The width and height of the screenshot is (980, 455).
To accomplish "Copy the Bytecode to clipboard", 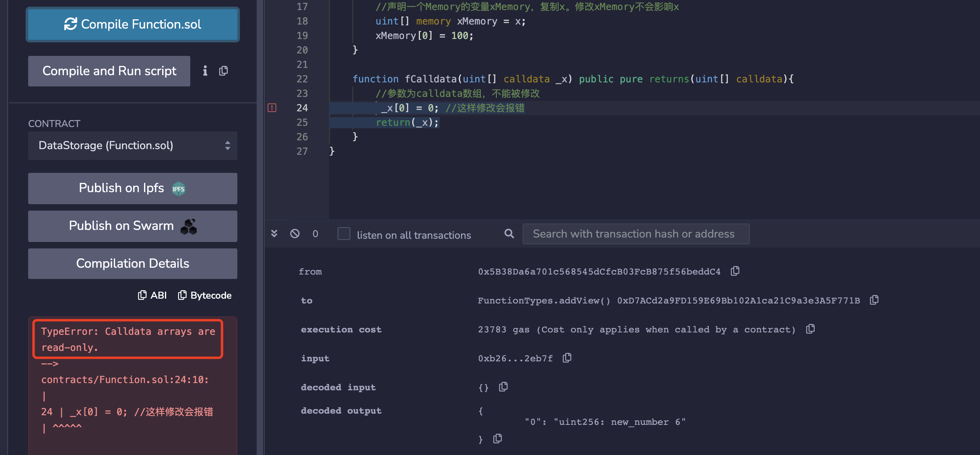I will pos(205,295).
